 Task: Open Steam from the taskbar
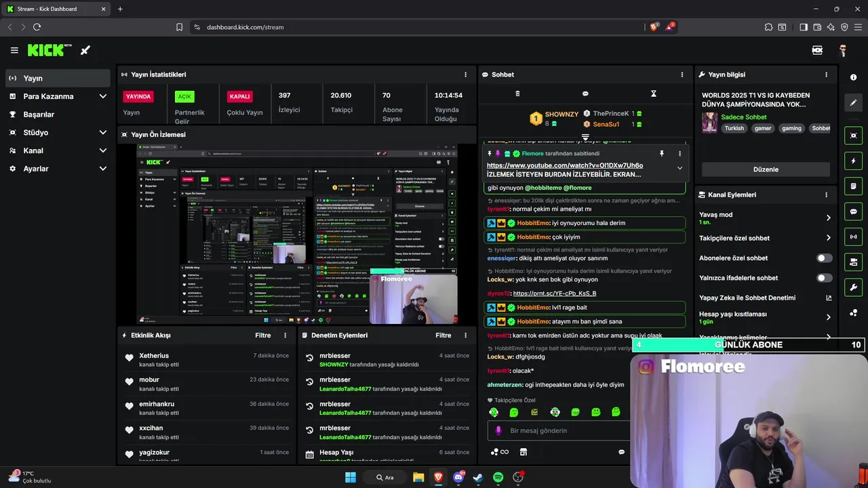(478, 477)
